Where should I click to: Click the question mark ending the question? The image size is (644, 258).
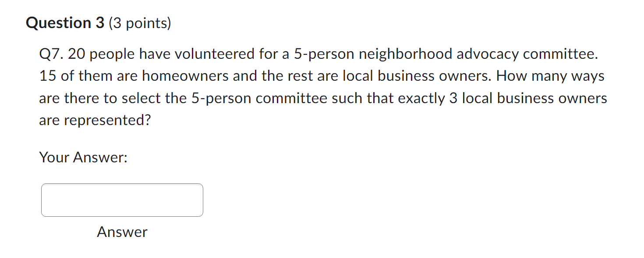point(149,120)
